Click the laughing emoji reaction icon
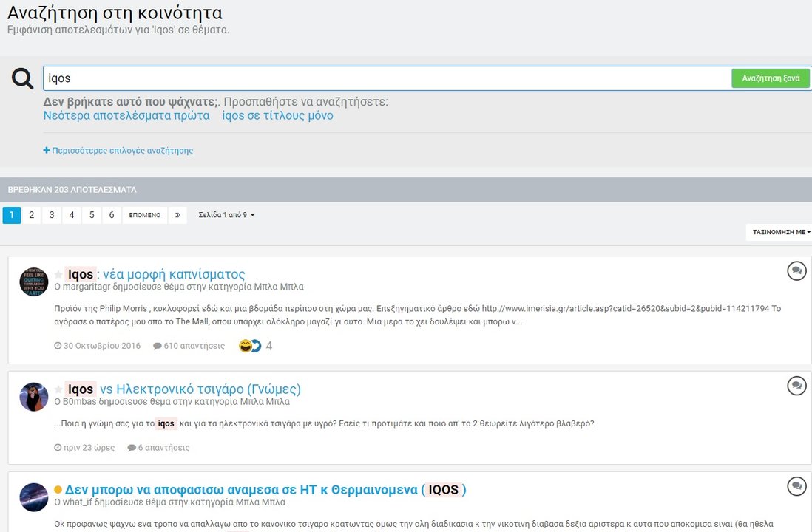The width and height of the screenshot is (812, 532). pos(245,346)
